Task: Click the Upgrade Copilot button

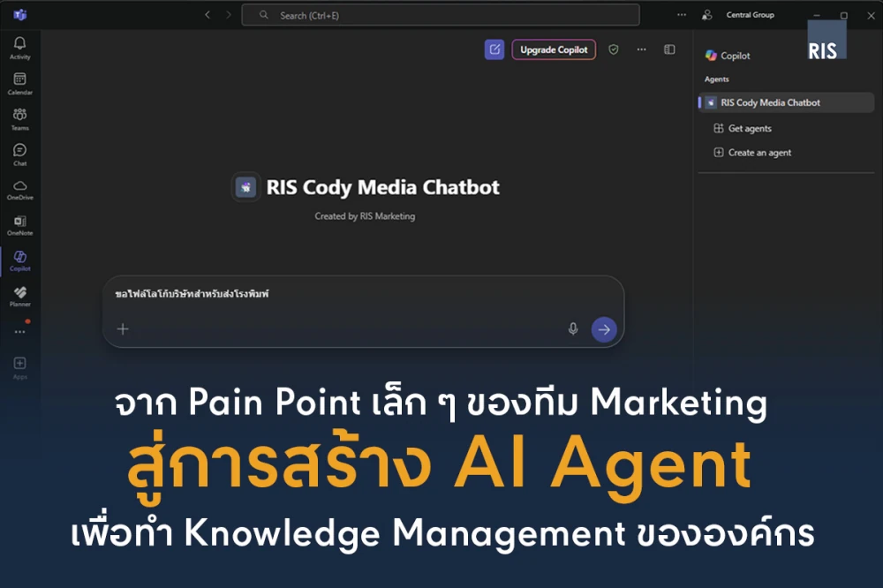Action: (554, 49)
